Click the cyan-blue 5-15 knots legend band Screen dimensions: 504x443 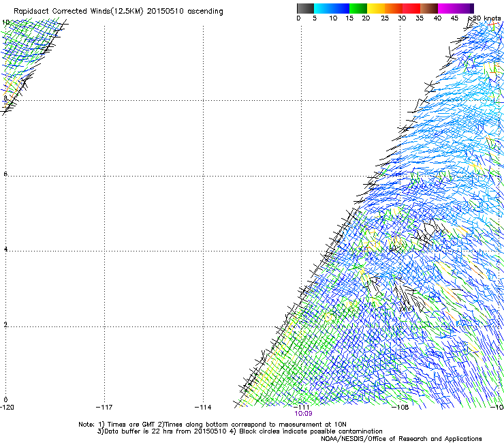click(332, 8)
